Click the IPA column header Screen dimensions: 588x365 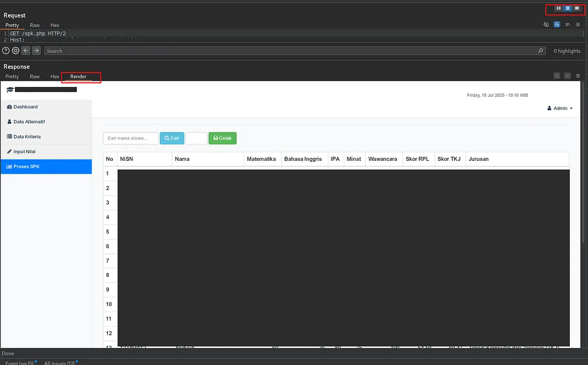(335, 159)
